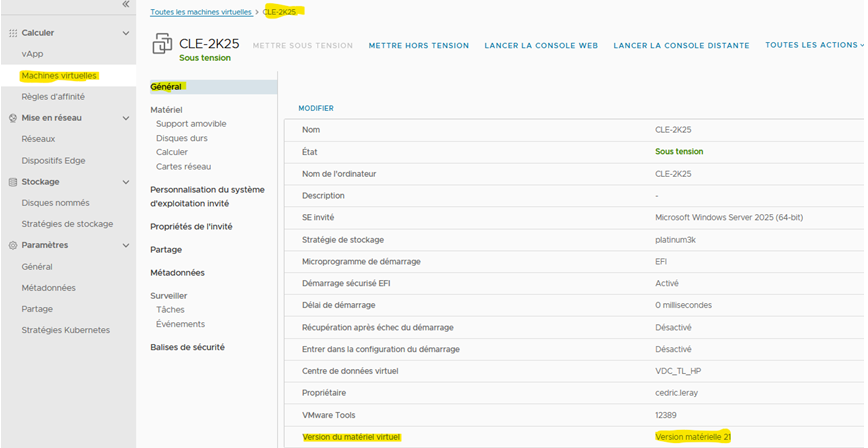Click the Modifier link
This screenshot has width=868, height=448.
tap(316, 109)
